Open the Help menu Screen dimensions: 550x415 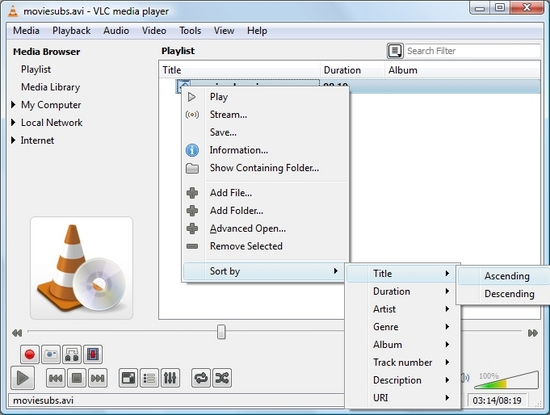(257, 31)
